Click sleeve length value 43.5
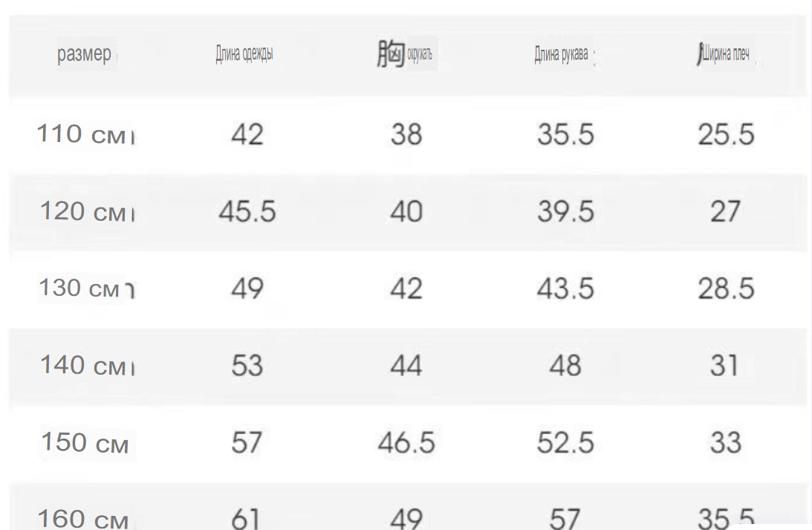The image size is (812, 530). [x=565, y=288]
